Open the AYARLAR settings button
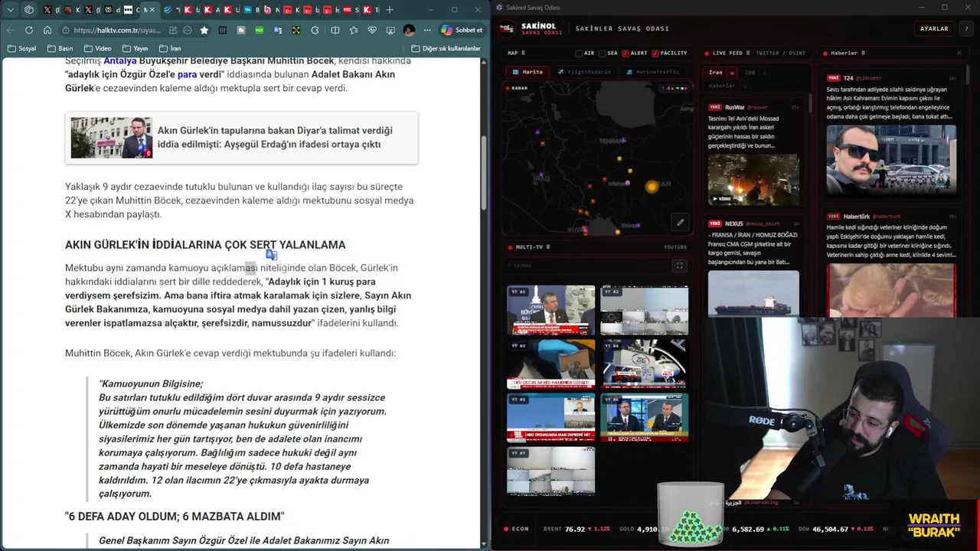This screenshot has width=980, height=551. [x=934, y=28]
